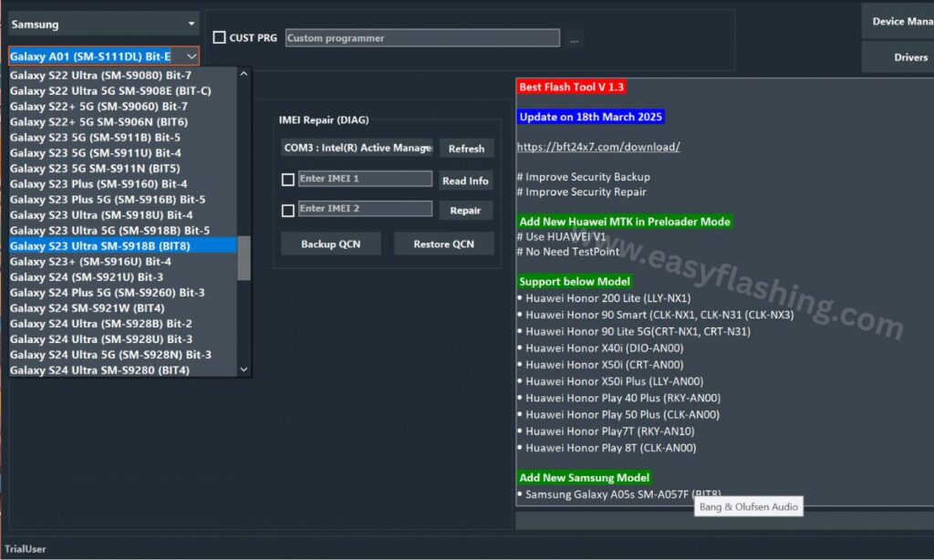Enable the CUST PRG checkbox
The height and width of the screenshot is (560, 934).
219,36
